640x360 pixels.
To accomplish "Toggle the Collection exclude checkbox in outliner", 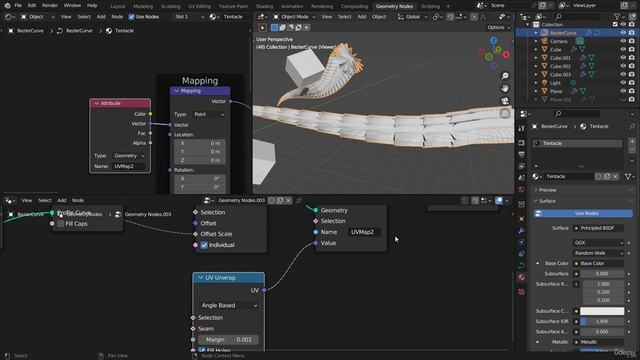I will click(x=615, y=24).
